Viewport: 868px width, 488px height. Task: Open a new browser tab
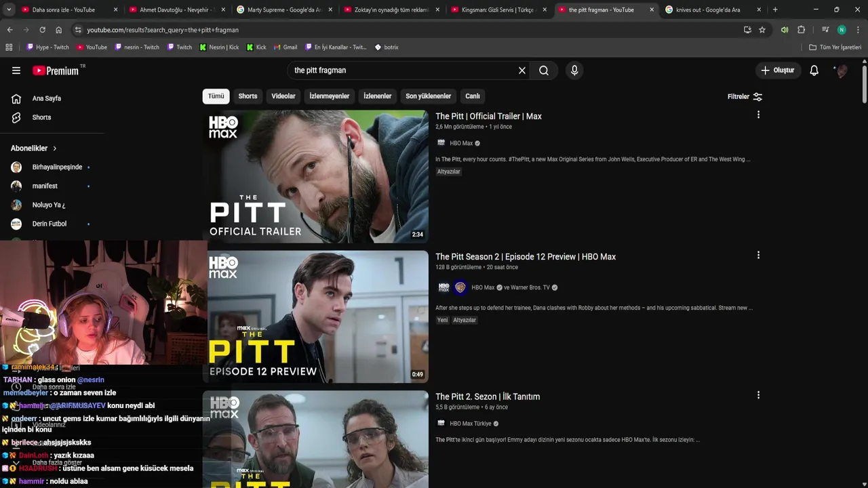pos(775,9)
